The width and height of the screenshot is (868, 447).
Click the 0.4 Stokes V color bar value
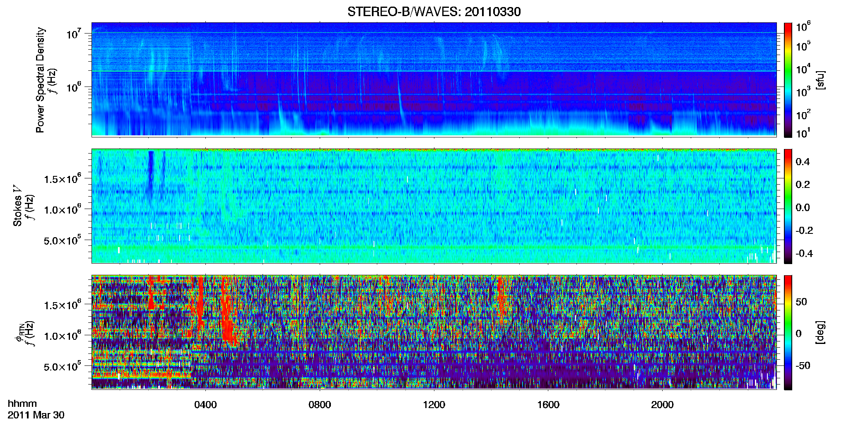coord(803,162)
